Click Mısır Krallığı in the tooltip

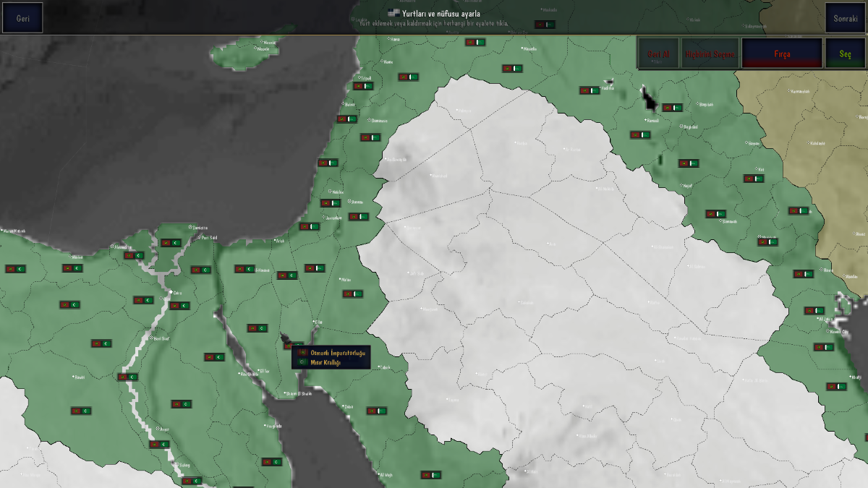tap(325, 363)
